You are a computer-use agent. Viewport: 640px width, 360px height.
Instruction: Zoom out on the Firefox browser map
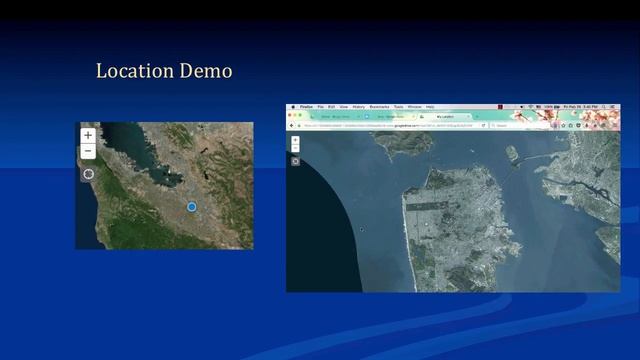[296, 148]
